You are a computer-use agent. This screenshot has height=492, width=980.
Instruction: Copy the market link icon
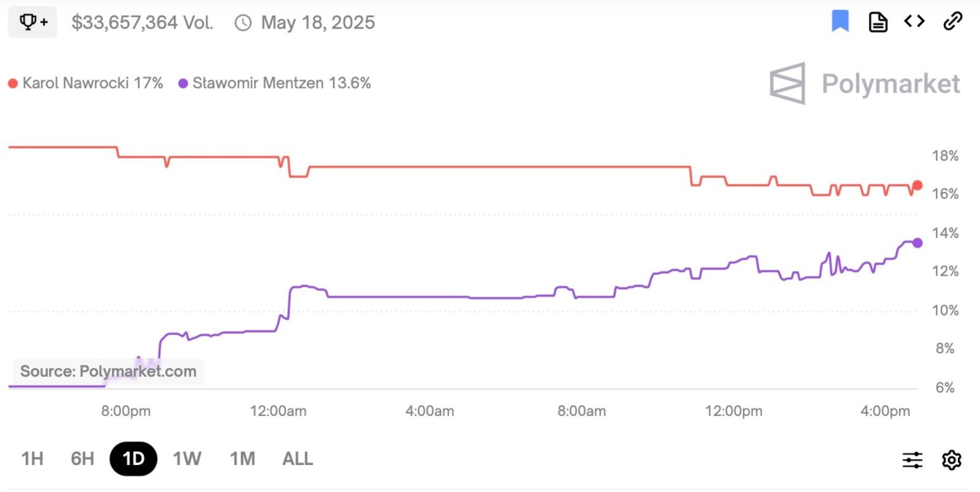pos(952,21)
